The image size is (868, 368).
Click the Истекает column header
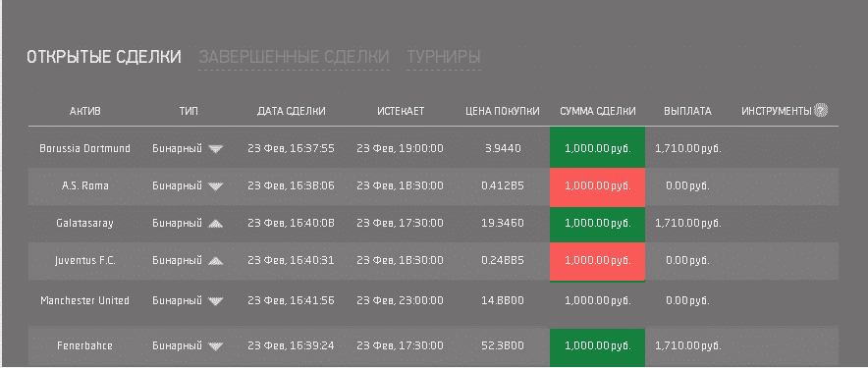point(401,111)
